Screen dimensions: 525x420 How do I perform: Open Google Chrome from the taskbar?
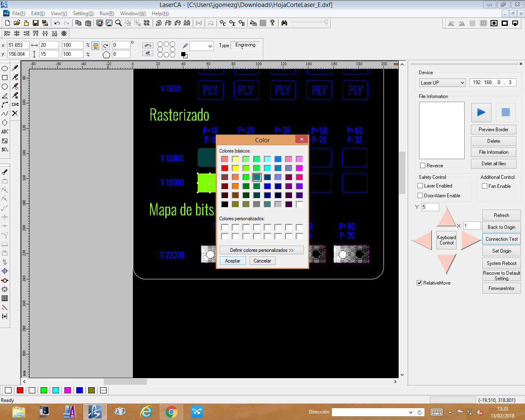coord(171,412)
